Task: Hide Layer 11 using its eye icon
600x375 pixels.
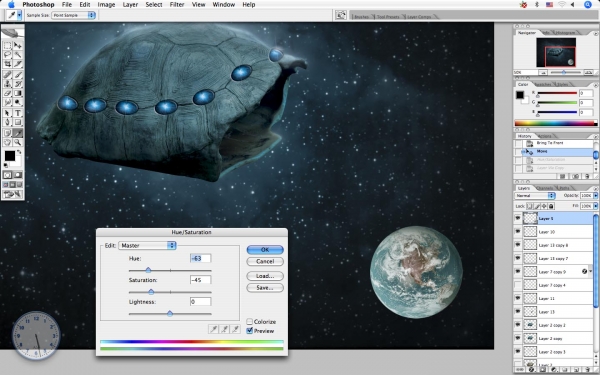Action: pyautogui.click(x=518, y=298)
